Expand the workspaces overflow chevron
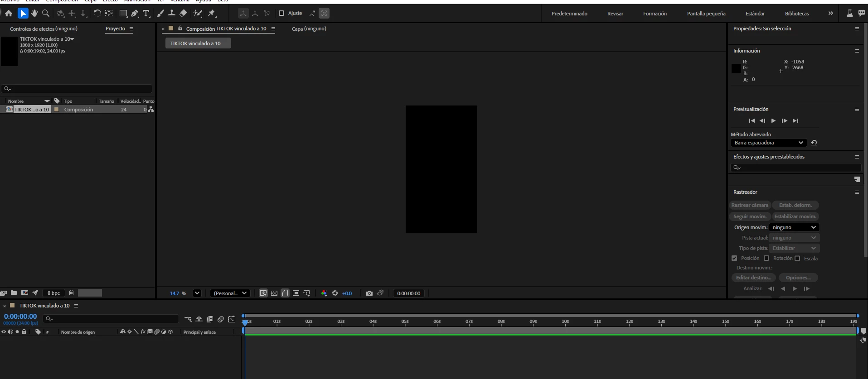The height and width of the screenshot is (379, 868). [831, 14]
